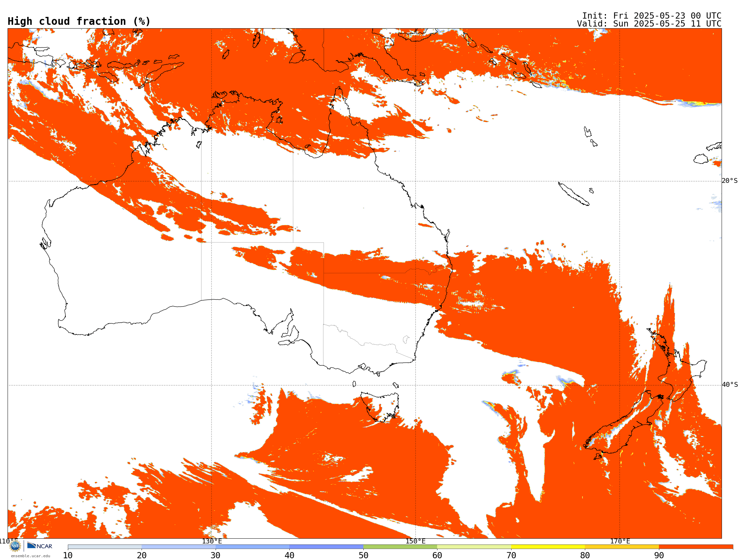Image resolution: width=744 pixels, height=560 pixels.
Task: Click the colorbar tick label 40
Action: [290, 556]
